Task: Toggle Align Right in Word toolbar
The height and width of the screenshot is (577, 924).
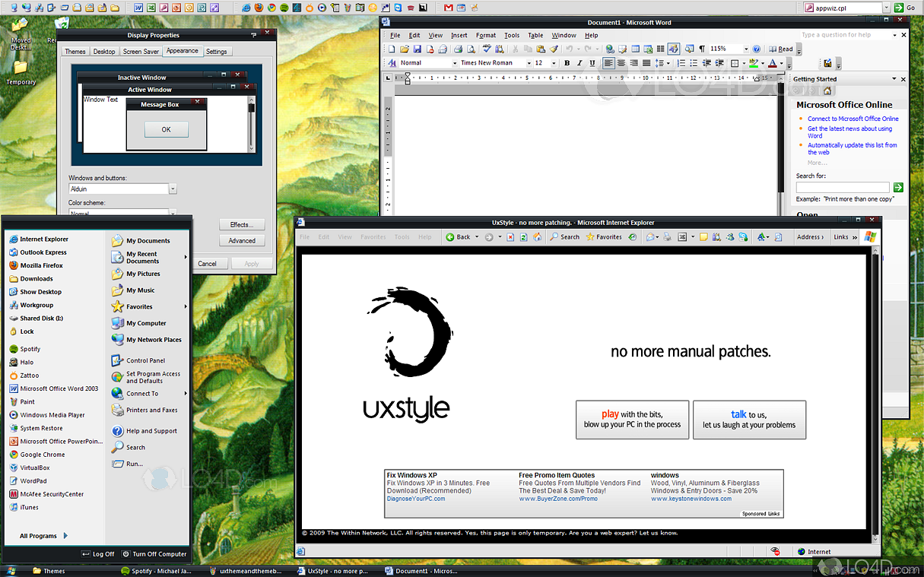Action: point(634,63)
